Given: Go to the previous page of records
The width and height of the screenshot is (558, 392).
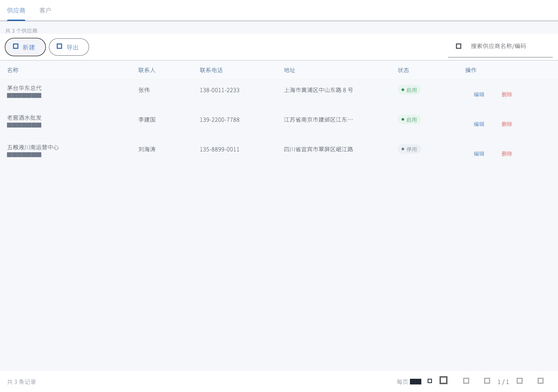Looking at the screenshot, I should point(487,381).
